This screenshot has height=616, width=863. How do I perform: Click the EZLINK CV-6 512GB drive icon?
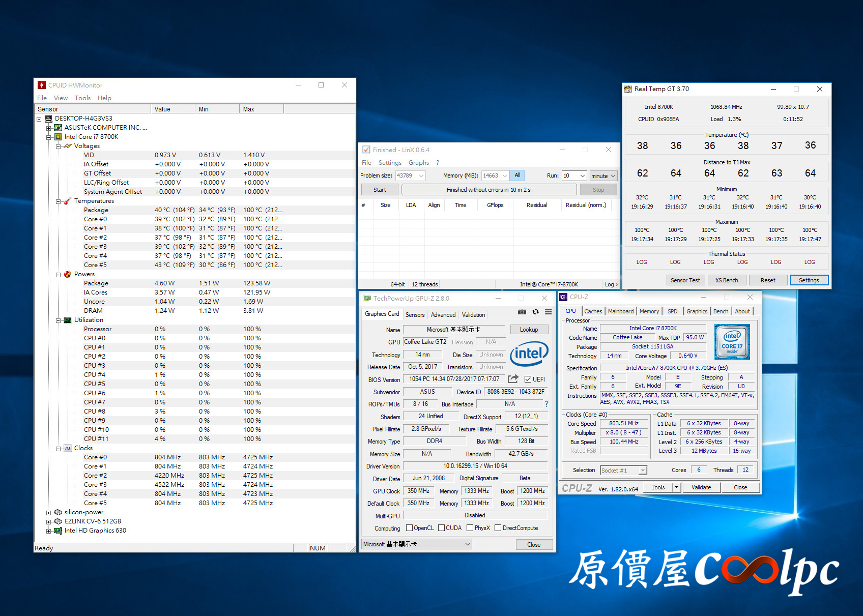tap(58, 521)
